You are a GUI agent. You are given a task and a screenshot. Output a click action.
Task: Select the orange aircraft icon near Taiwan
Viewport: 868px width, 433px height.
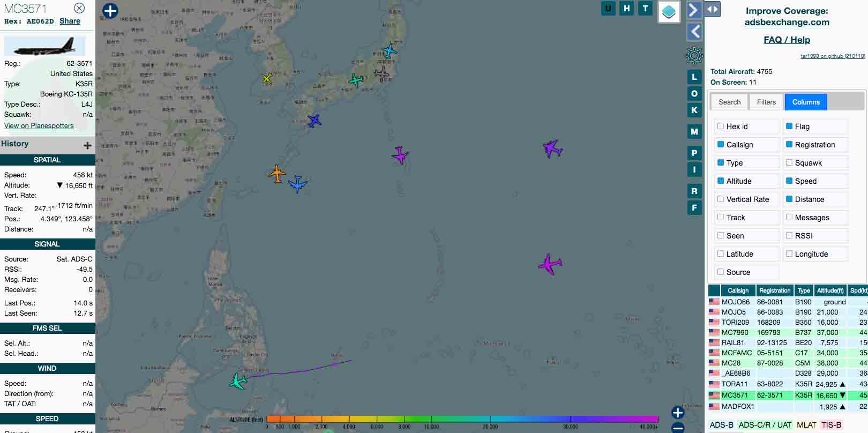[277, 174]
